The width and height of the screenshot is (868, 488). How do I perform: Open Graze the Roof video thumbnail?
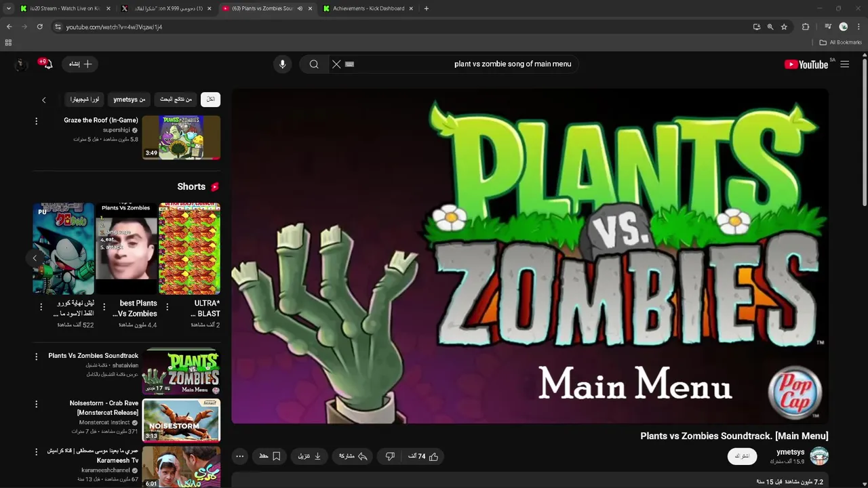(181, 138)
